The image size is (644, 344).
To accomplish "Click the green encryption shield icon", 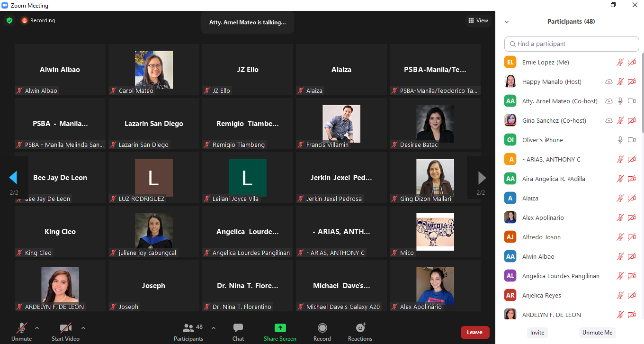I will (x=9, y=20).
